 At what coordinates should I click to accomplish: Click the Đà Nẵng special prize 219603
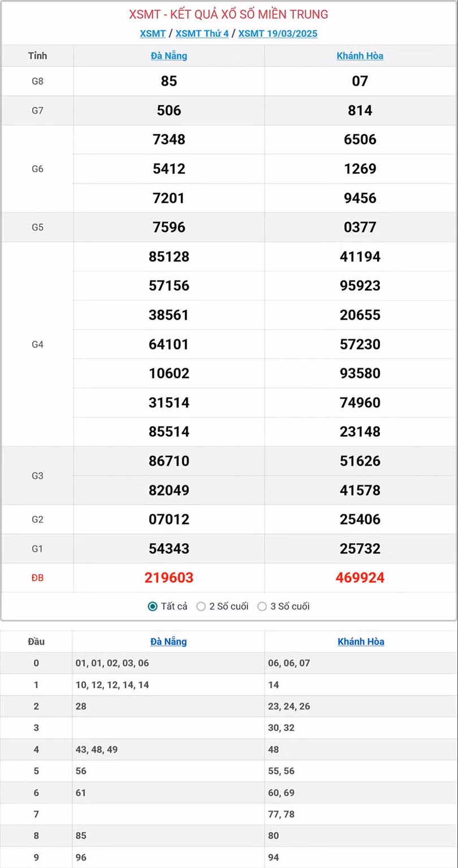coord(169,578)
